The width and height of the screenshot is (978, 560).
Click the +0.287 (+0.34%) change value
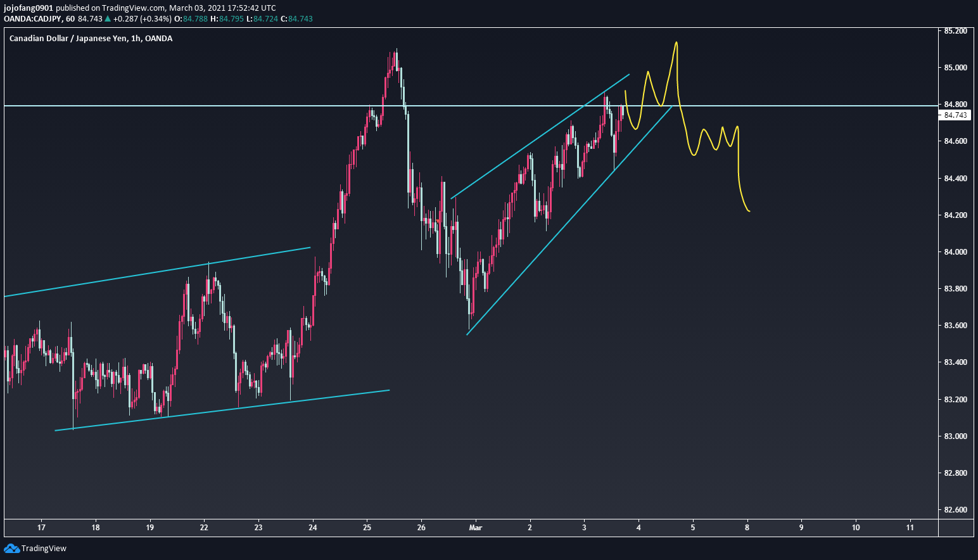(143, 19)
